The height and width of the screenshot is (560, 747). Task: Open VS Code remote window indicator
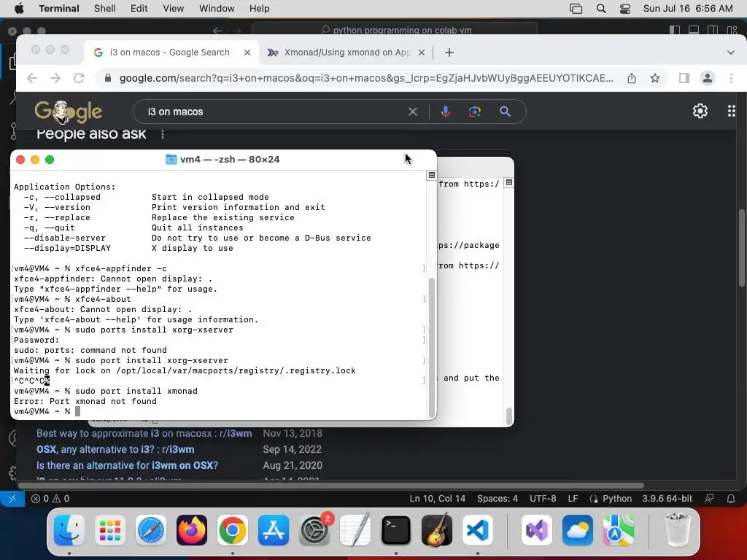(x=12, y=499)
